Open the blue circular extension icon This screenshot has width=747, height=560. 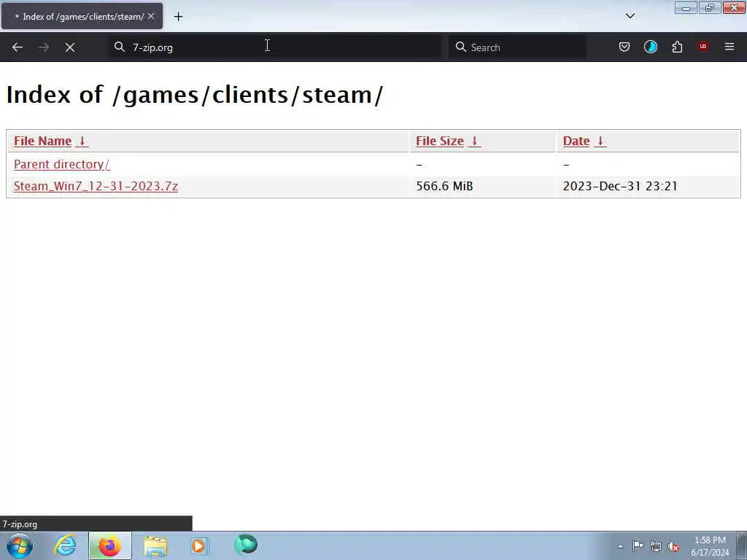click(x=650, y=47)
